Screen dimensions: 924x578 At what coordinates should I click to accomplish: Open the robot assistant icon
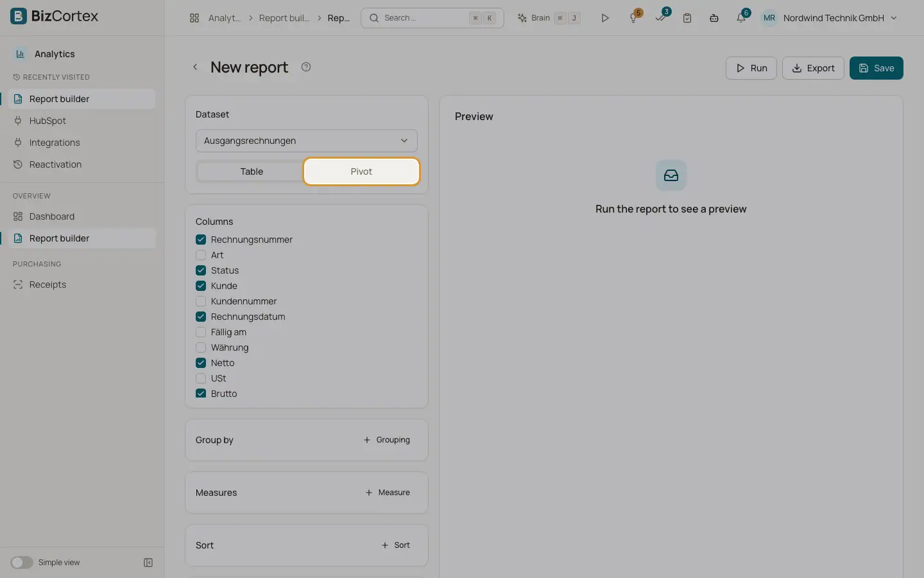tap(714, 18)
